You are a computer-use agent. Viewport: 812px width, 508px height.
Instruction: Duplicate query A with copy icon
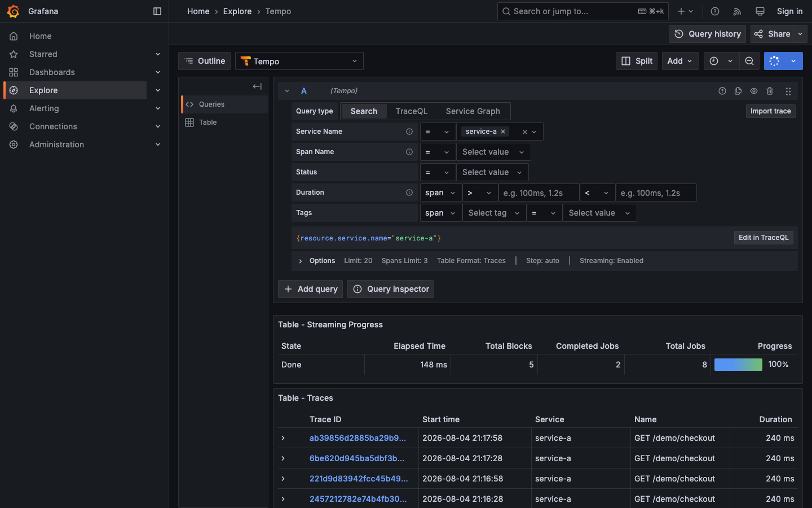[x=738, y=91]
